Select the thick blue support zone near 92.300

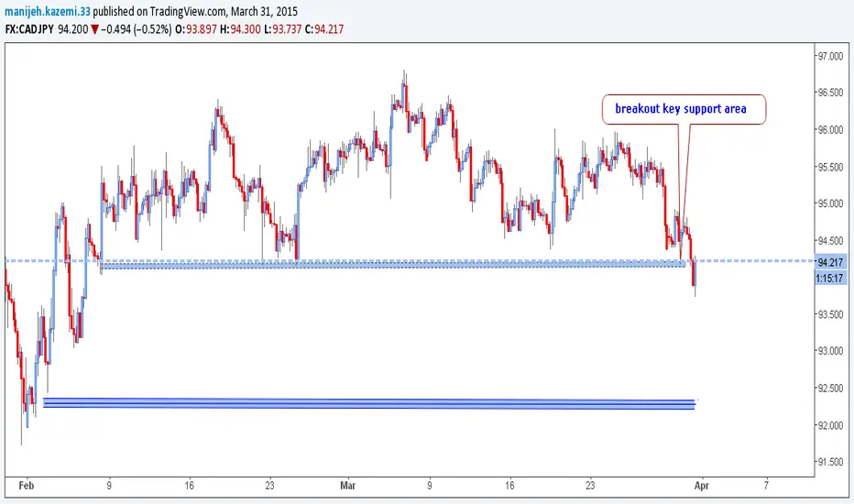coord(368,404)
